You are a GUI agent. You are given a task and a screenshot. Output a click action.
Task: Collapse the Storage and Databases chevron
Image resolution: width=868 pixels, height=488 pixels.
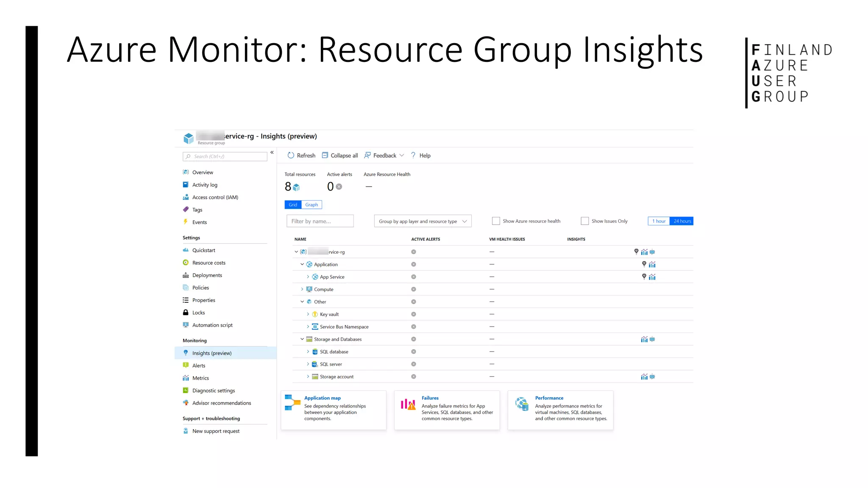point(302,339)
